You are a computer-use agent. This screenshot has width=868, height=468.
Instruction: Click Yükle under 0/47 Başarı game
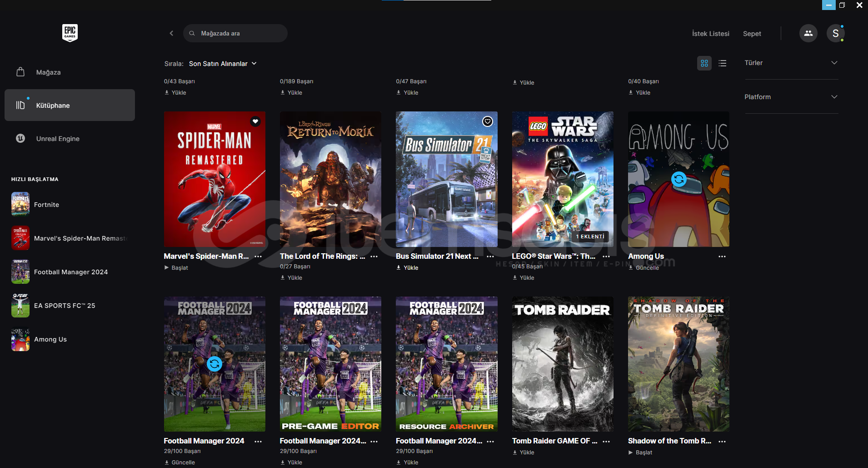(407, 93)
